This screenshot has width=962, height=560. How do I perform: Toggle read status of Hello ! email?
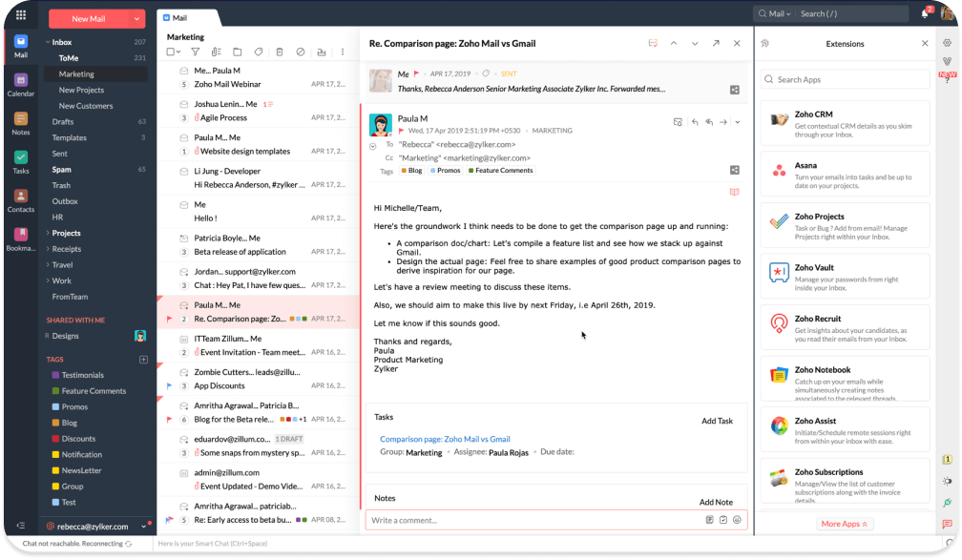pos(183,205)
